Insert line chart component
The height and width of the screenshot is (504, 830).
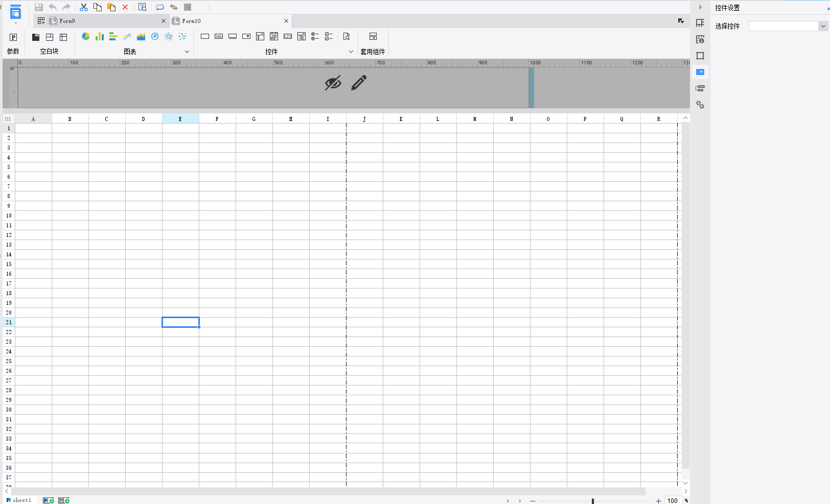click(x=127, y=36)
